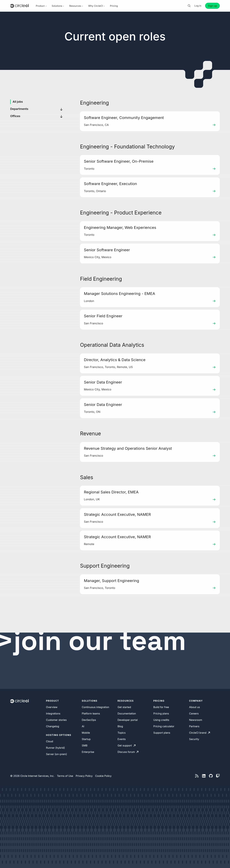This screenshot has height=868, width=230.
Task: Open the Solutions dropdown in top navigation
Action: 57,6
